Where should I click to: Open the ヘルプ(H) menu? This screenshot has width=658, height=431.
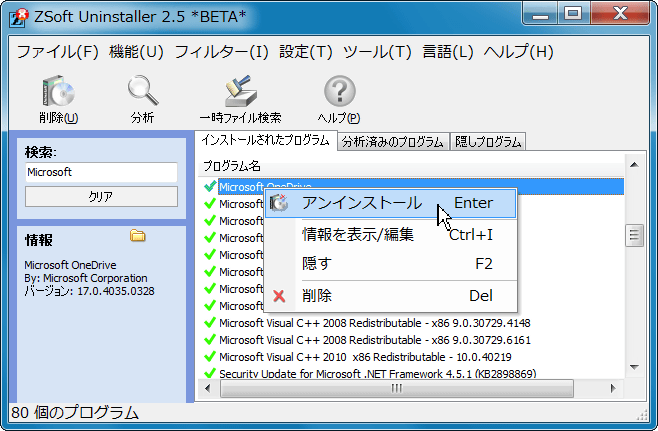pyautogui.click(x=519, y=52)
